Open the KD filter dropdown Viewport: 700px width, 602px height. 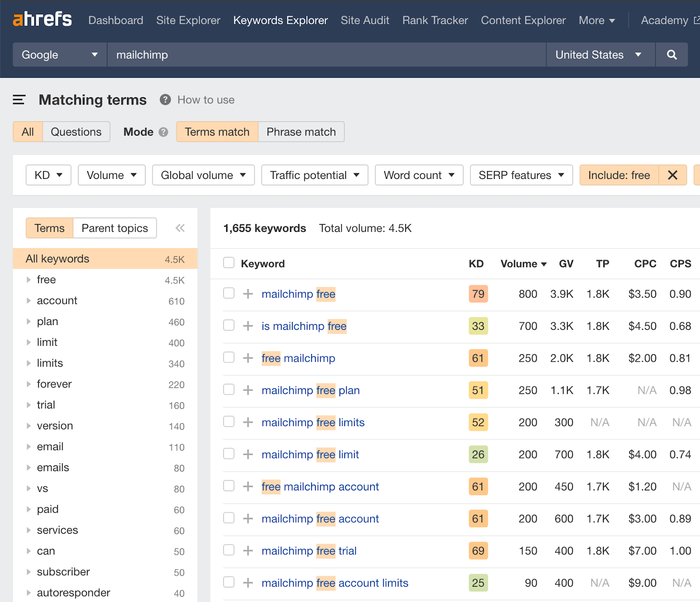pos(49,175)
